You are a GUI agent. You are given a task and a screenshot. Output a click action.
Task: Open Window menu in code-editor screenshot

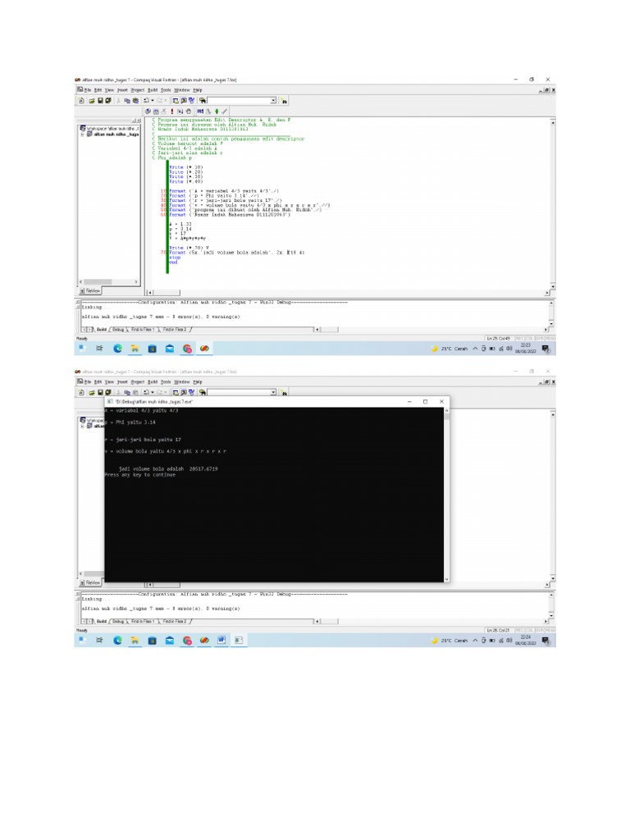pos(182,90)
